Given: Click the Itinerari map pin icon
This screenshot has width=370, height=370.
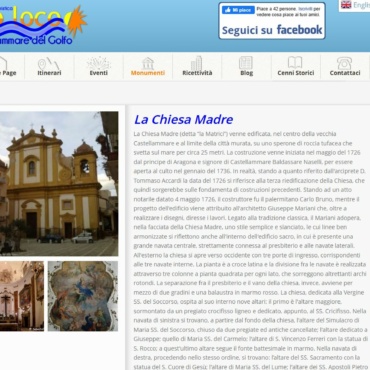Looking at the screenshot, I should 49,63.
